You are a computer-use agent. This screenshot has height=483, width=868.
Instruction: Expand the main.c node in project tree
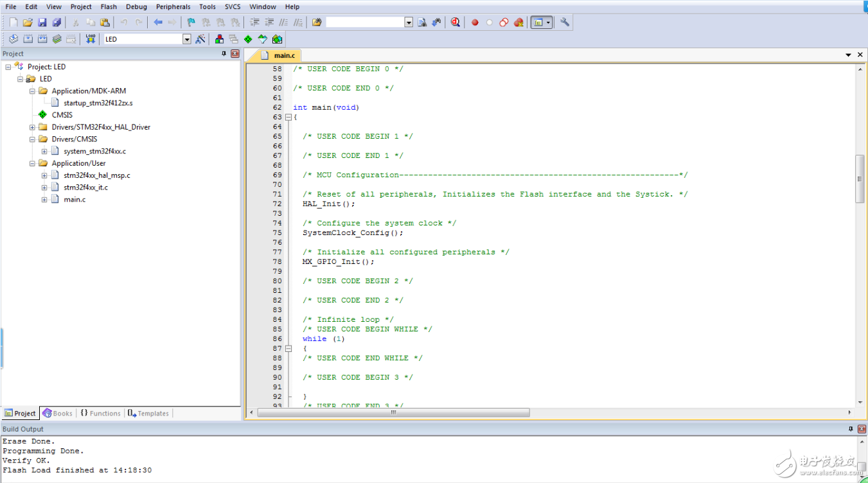(x=44, y=200)
